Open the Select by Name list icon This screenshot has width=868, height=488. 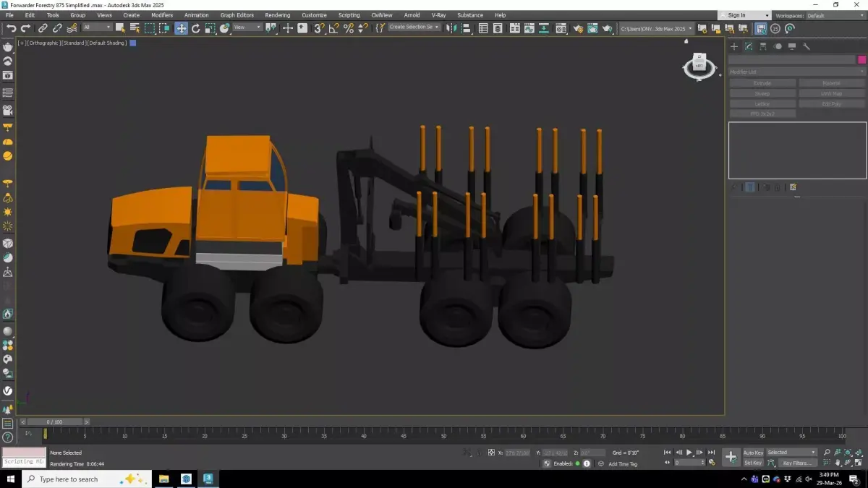135,28
